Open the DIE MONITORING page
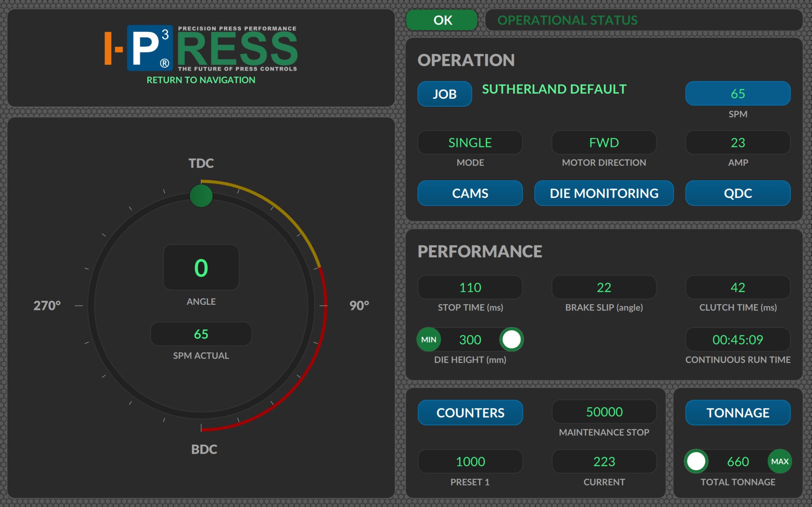 603,193
